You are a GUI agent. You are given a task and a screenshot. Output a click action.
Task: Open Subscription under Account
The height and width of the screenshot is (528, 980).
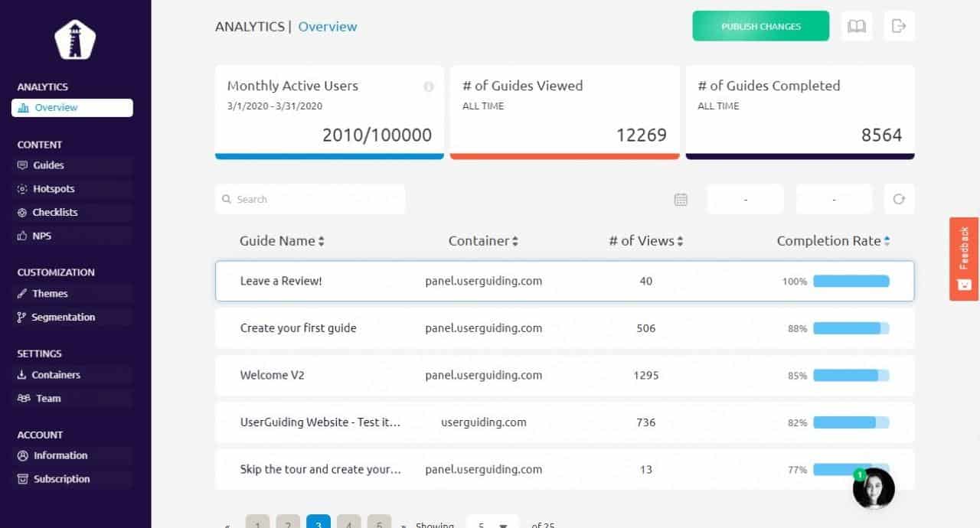(72, 479)
